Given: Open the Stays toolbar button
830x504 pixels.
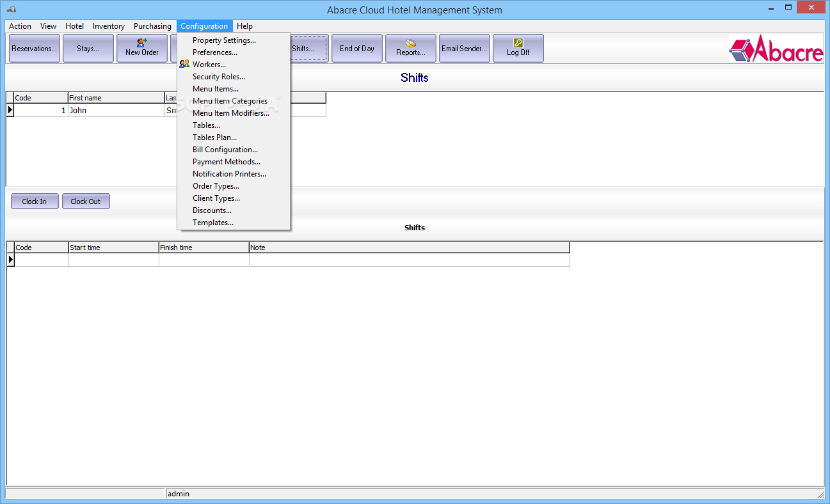Looking at the screenshot, I should 88,48.
